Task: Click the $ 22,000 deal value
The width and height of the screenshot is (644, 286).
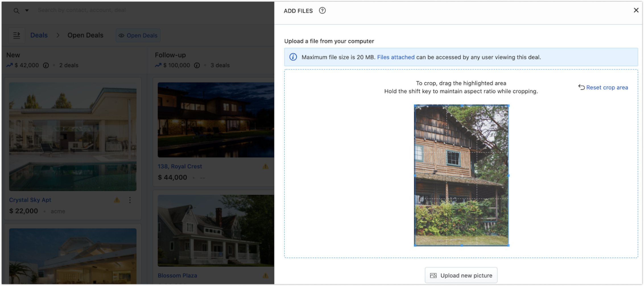Action: click(x=24, y=211)
